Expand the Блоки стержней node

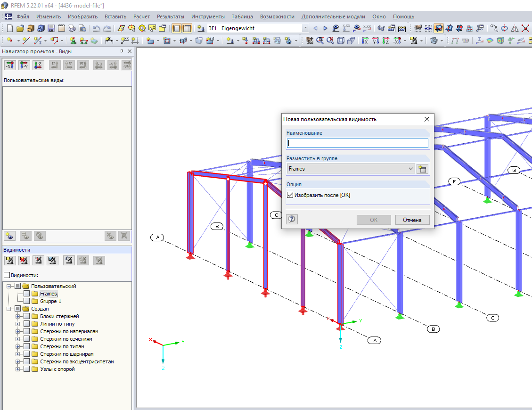tap(17, 316)
